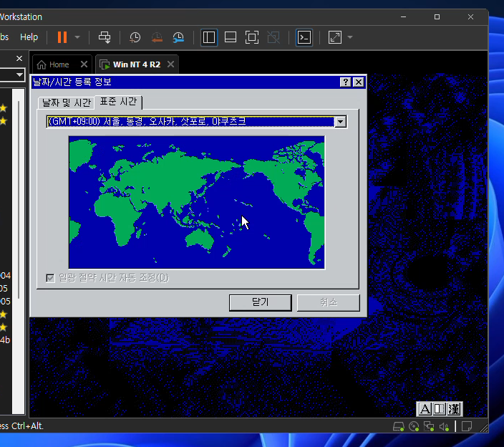Click the IME A letter mode icon
The image size is (504, 447).
(x=425, y=409)
